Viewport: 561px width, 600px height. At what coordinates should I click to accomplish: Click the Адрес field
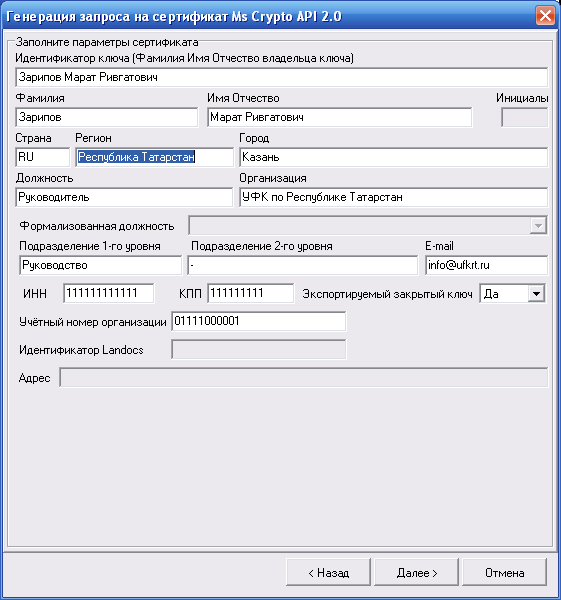(x=304, y=378)
